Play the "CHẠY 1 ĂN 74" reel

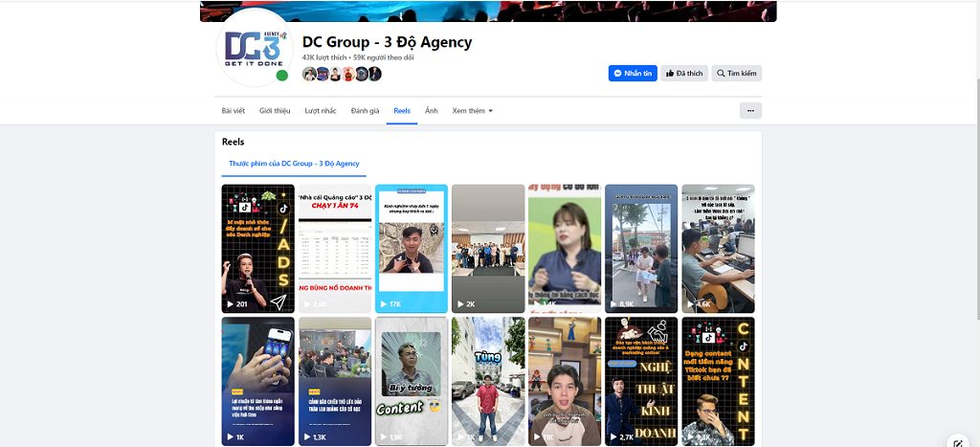coord(335,248)
